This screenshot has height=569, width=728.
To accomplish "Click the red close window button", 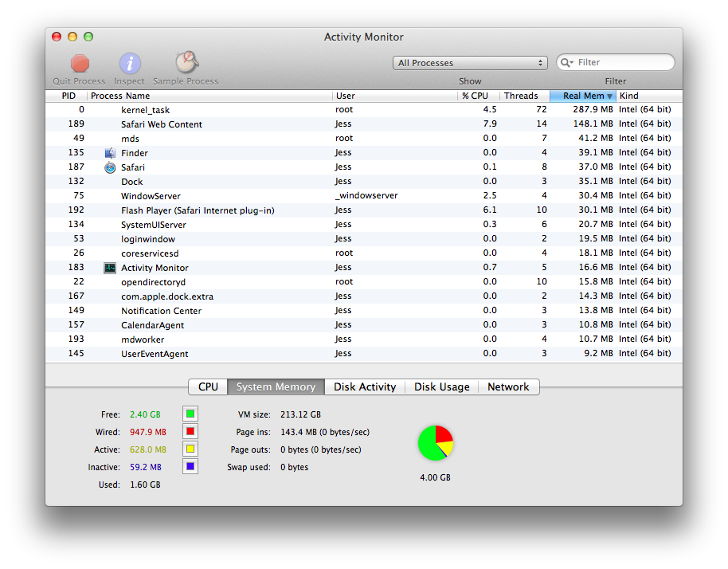I will [57, 37].
